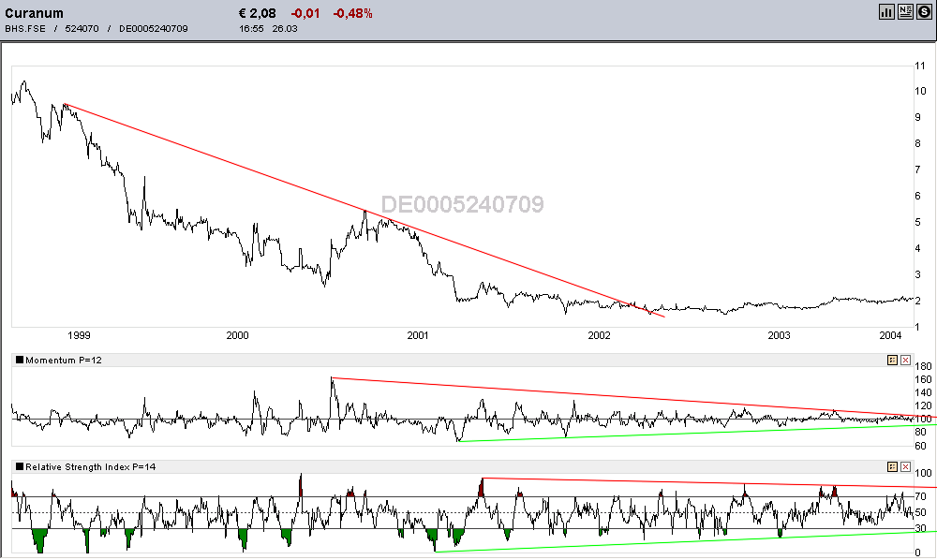937x560 pixels.
Task: Click the 1999 year label on time axis
Action: pyautogui.click(x=79, y=335)
